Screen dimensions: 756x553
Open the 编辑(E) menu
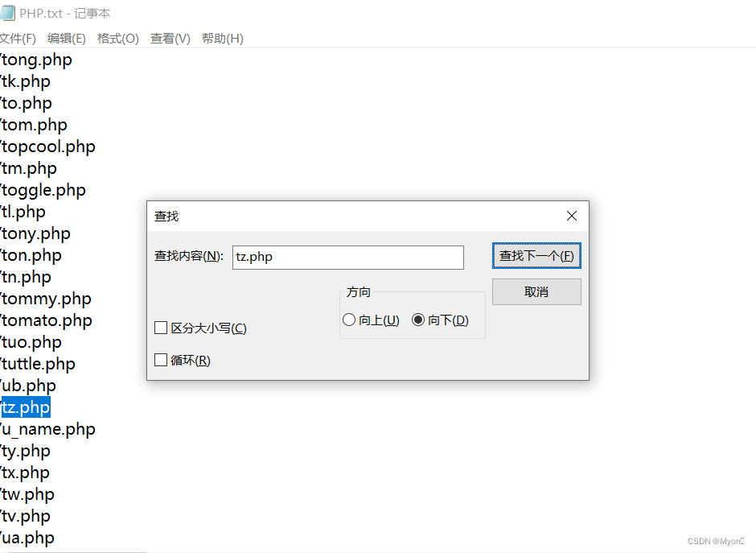point(67,38)
